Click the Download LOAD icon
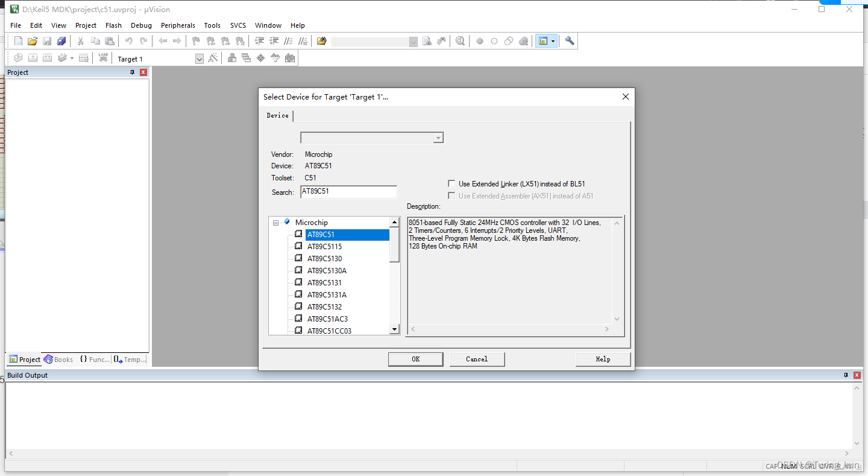Viewport: 868px width, 476px height. 104,58
